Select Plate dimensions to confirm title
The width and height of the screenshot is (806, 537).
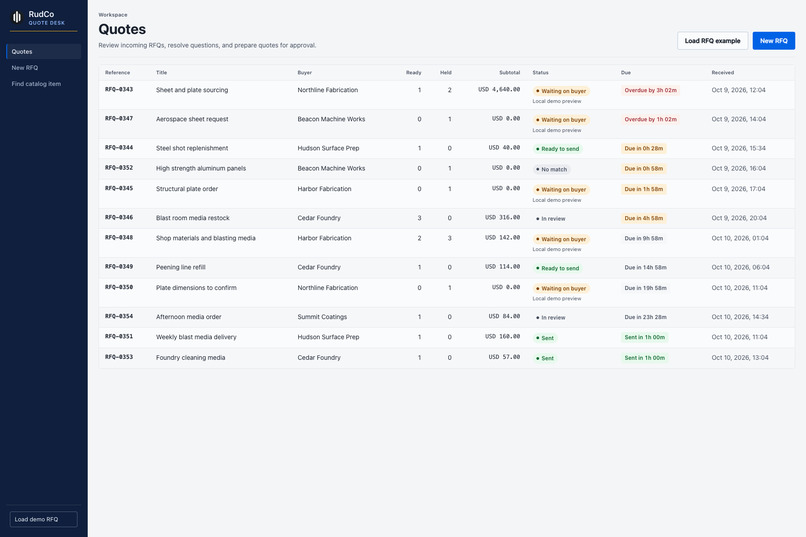point(196,288)
